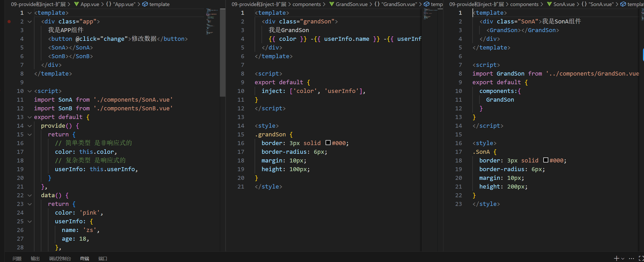This screenshot has height=262, width=644.
Task: Click the braces "SonA.vue" breadcrumb symbol
Action: point(598,4)
